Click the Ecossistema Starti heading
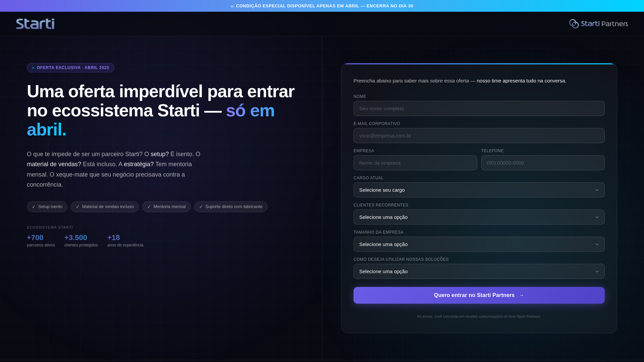Screen dimensions: 644x362 pyautogui.click(x=50, y=228)
